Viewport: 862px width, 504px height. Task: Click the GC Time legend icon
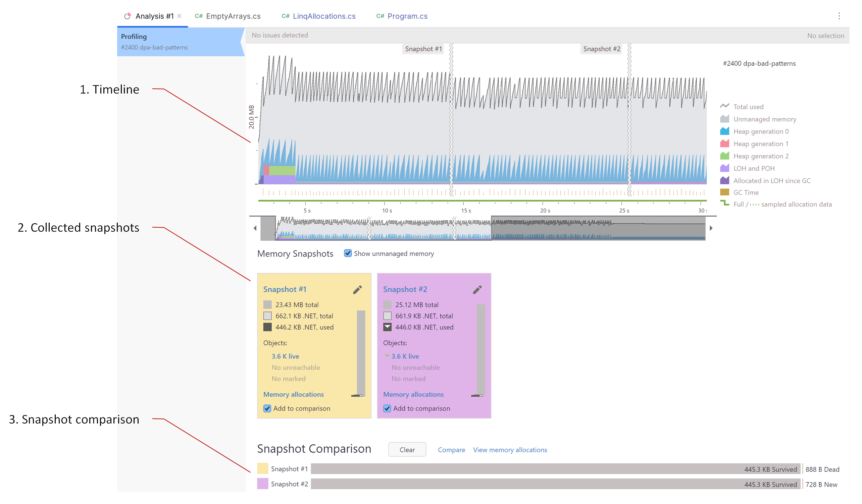tap(724, 192)
